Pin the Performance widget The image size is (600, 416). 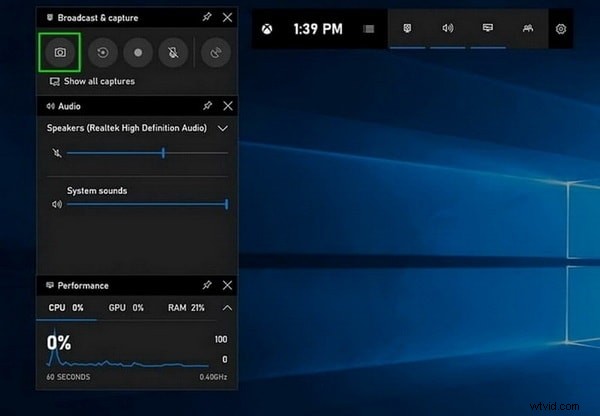[x=207, y=285]
